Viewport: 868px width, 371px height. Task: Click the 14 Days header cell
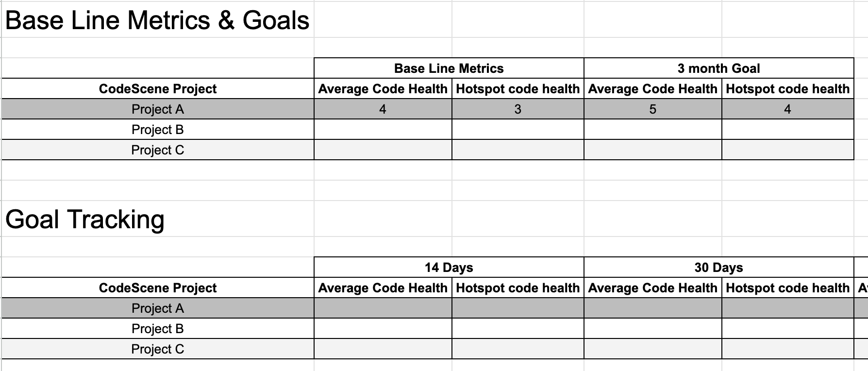point(449,268)
